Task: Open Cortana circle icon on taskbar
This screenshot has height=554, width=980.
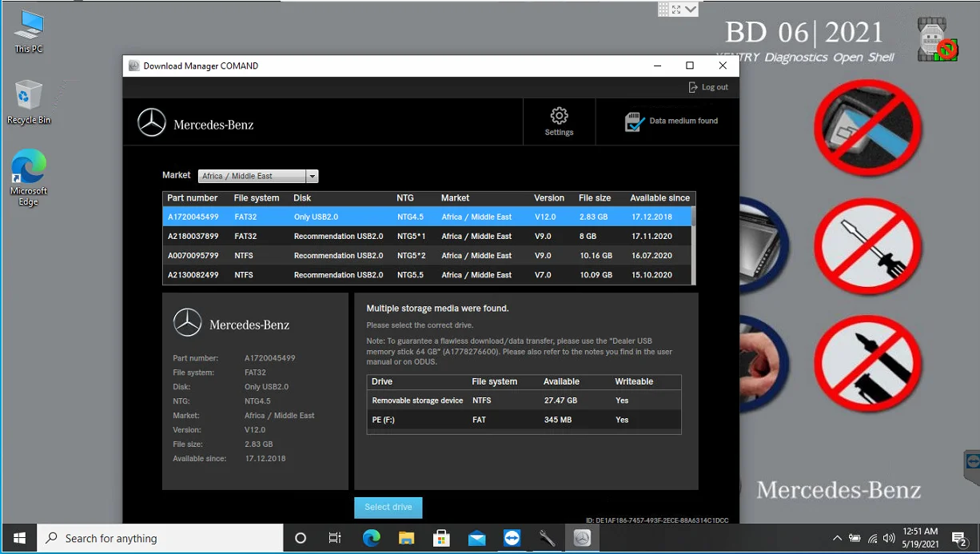Action: point(301,538)
